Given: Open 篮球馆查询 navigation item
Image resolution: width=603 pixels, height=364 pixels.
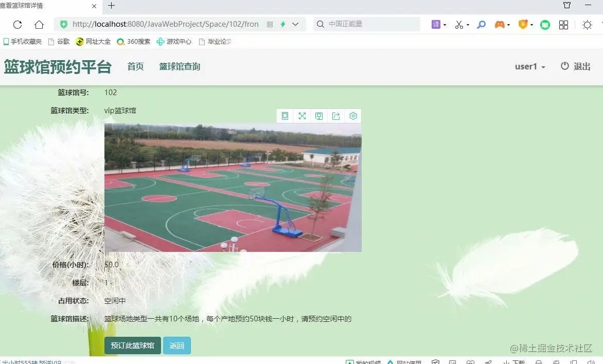Looking at the screenshot, I should click(x=180, y=66).
